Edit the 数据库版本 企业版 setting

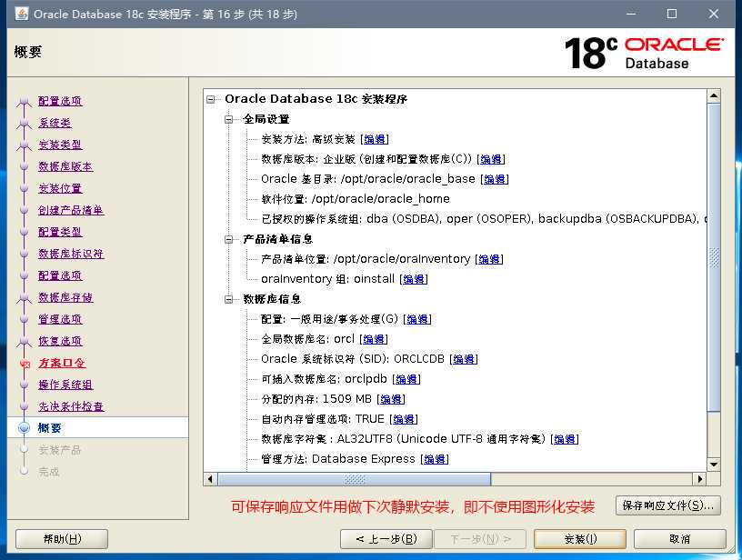click(491, 159)
